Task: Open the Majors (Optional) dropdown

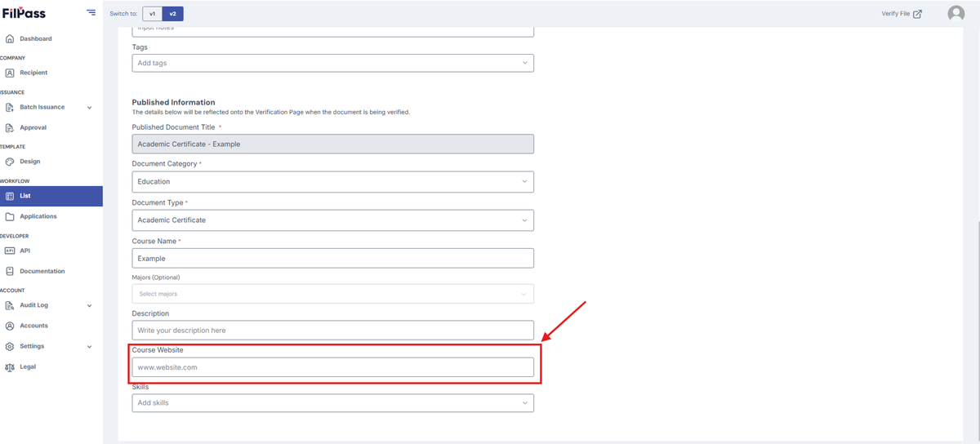Action: 333,294
